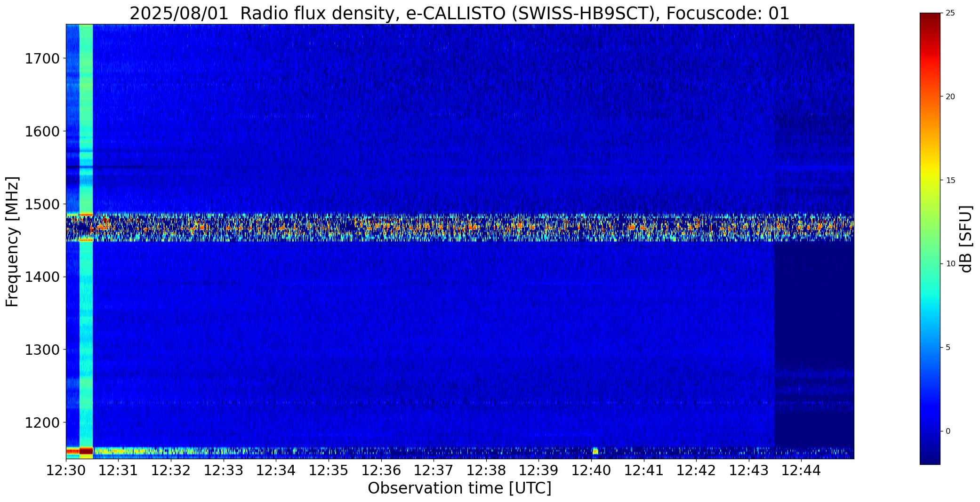Image resolution: width=980 pixels, height=502 pixels.
Task: Click the small yellow burst near 12:40
Action: click(x=595, y=451)
